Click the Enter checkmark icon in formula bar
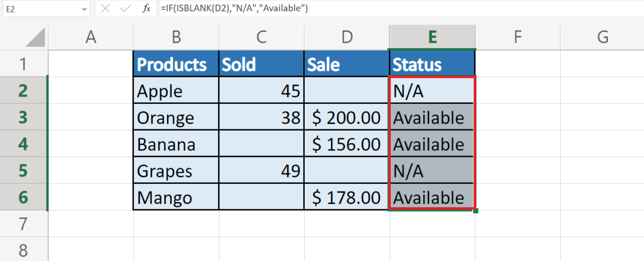644x261 pixels. [x=126, y=9]
